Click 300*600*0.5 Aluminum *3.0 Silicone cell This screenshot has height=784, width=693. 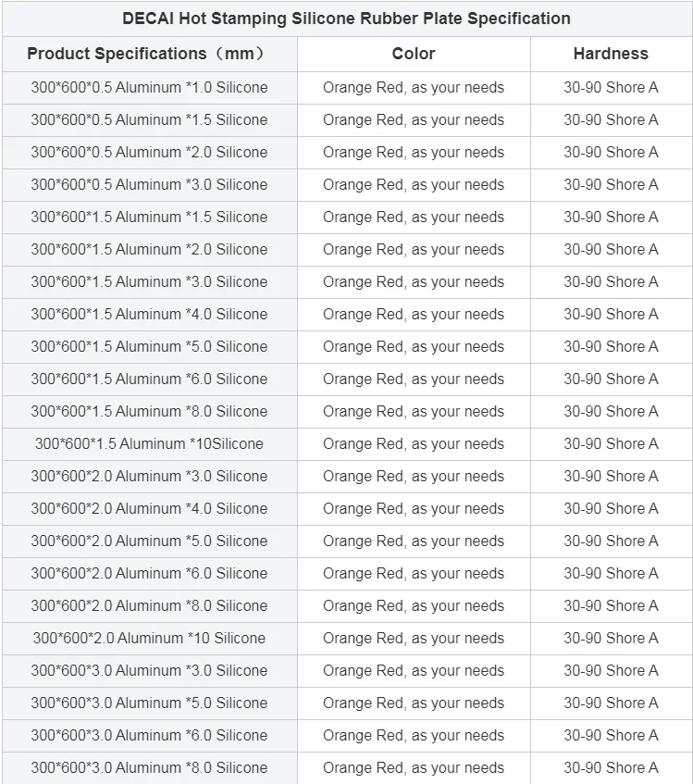point(150,185)
